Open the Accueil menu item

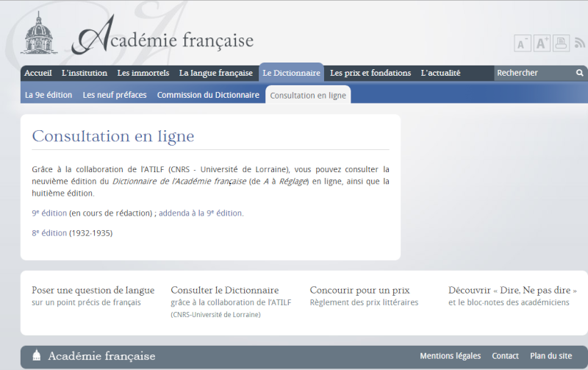pos(38,73)
